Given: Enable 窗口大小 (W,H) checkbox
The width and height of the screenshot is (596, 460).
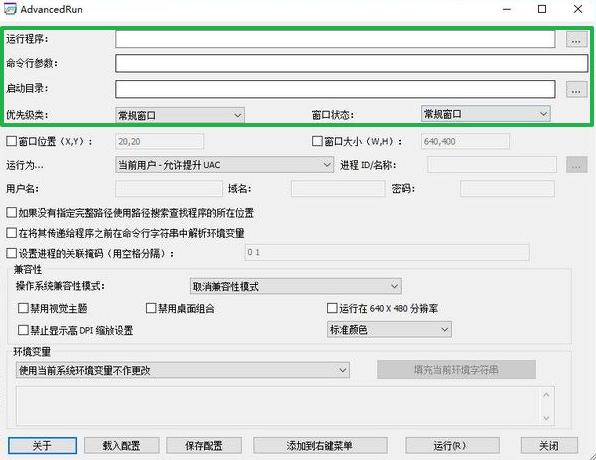Looking at the screenshot, I should coord(317,141).
